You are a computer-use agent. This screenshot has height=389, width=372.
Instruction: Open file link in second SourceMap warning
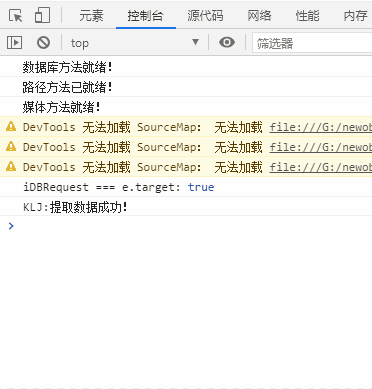[x=321, y=147]
